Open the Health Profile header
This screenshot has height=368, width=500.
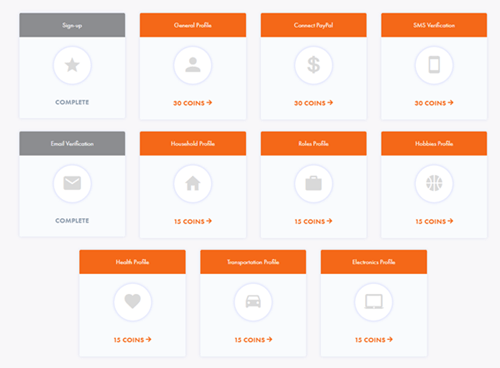(132, 262)
